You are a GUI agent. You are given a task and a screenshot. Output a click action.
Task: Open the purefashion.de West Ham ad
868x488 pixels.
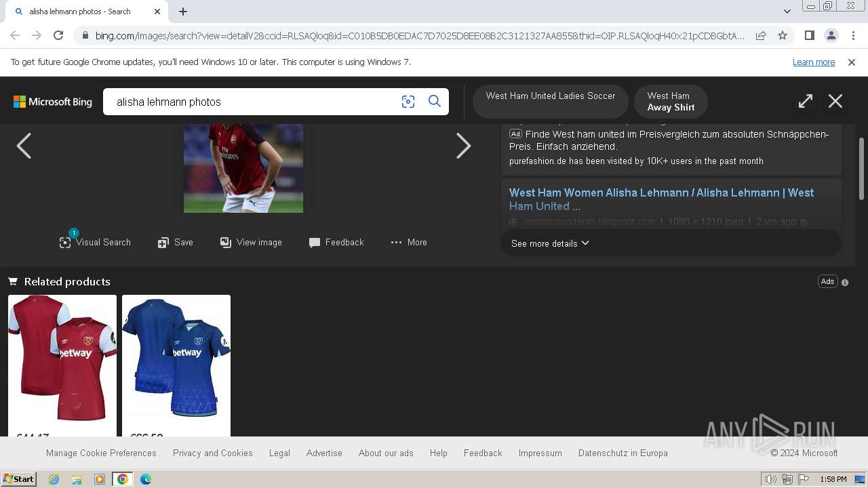[x=669, y=140]
